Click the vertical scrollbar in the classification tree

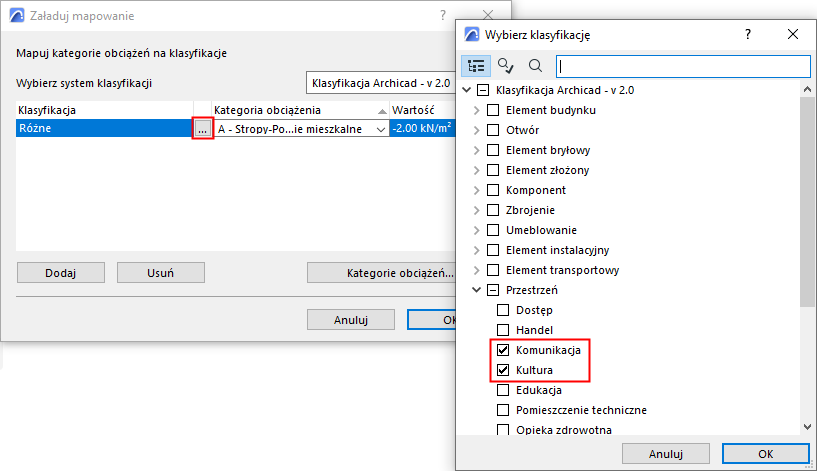tap(808, 200)
